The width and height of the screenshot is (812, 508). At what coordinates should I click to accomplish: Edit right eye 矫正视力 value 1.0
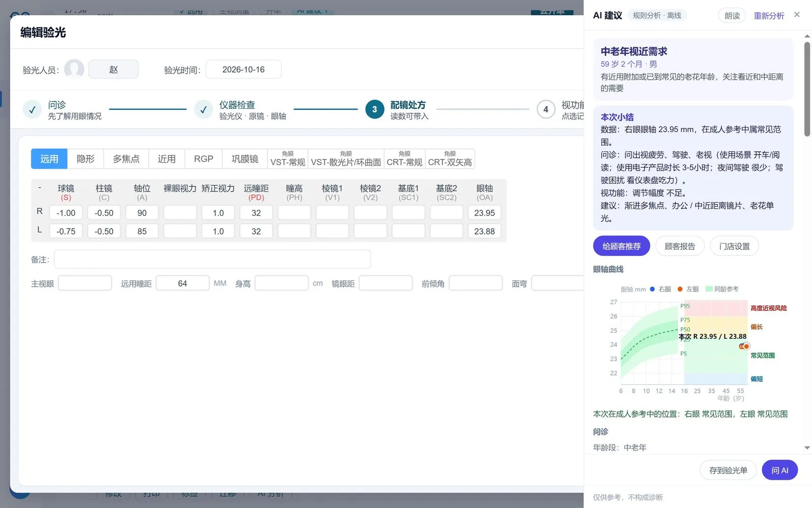(x=218, y=213)
